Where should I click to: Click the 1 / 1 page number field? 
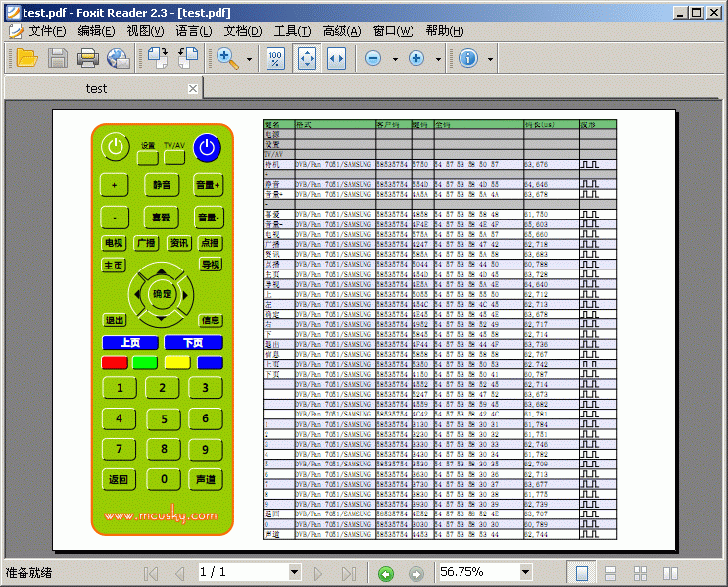pos(242,572)
